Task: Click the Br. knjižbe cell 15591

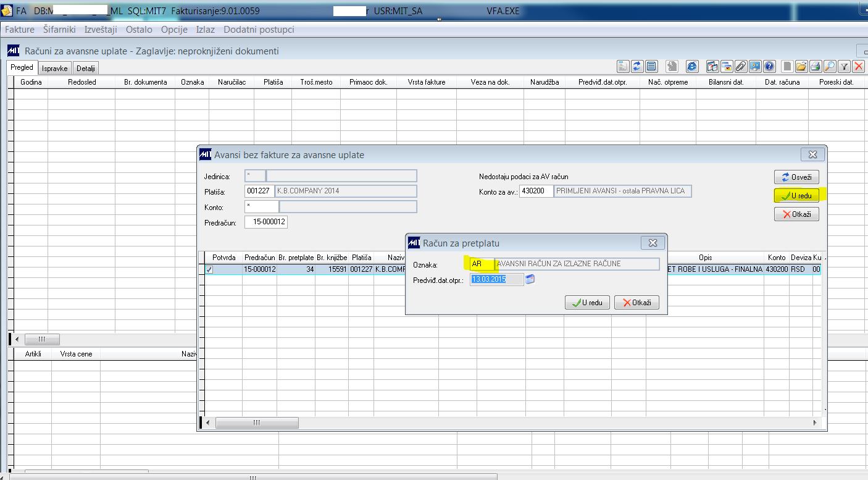Action: click(x=333, y=269)
